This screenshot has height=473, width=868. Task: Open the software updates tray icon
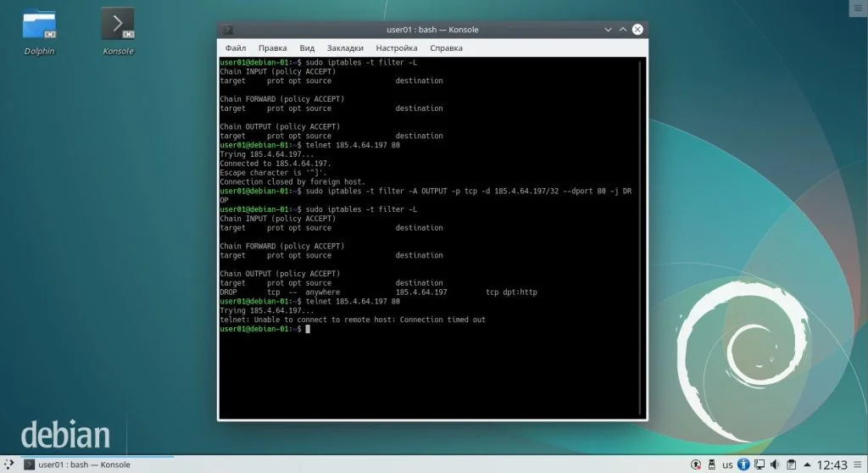(x=696, y=465)
